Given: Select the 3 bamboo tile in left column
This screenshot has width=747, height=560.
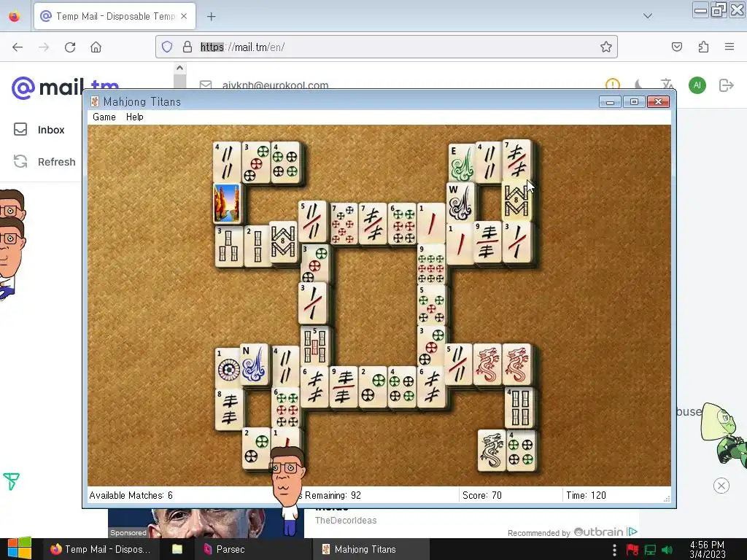Looking at the screenshot, I should [312, 303].
